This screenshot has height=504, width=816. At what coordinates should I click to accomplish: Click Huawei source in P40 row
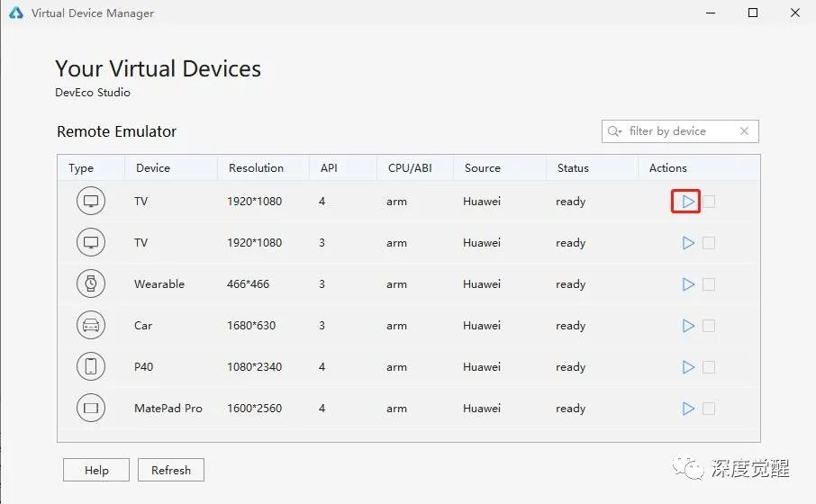click(482, 366)
